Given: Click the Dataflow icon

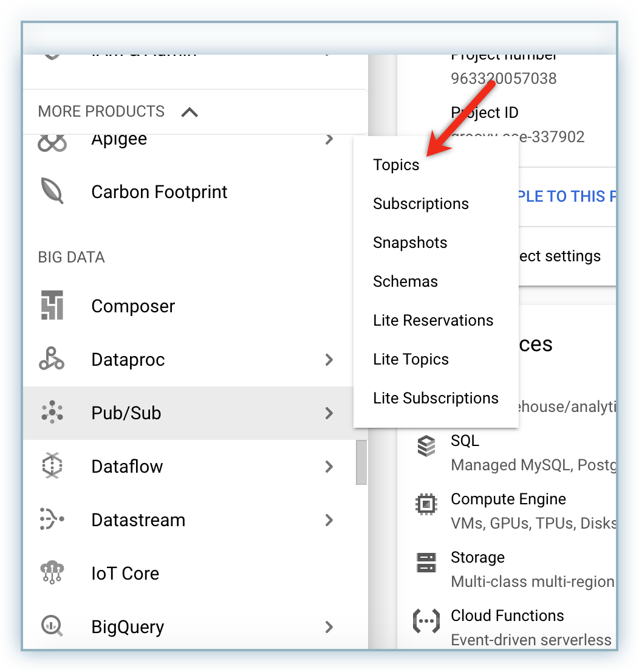Looking at the screenshot, I should point(52,466).
